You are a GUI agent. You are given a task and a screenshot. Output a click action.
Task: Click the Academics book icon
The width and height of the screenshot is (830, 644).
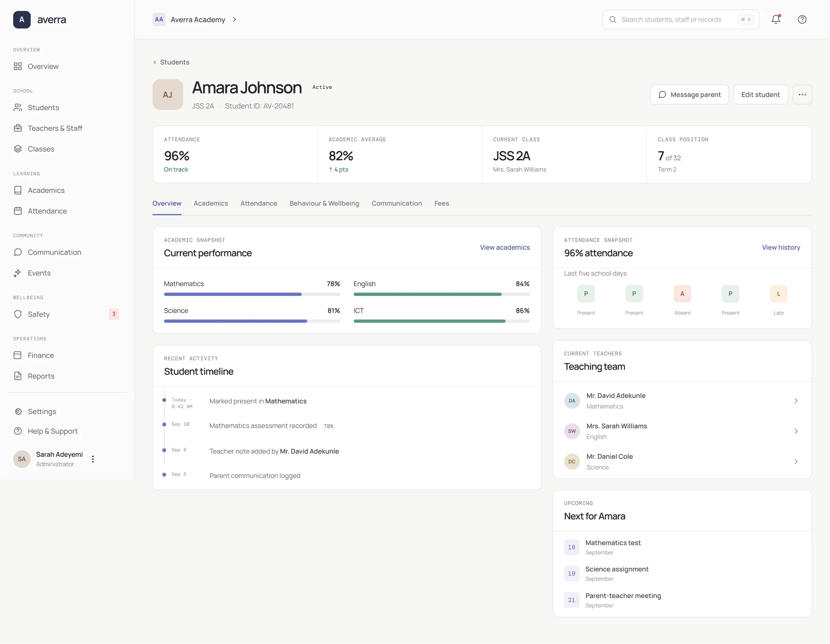(18, 190)
